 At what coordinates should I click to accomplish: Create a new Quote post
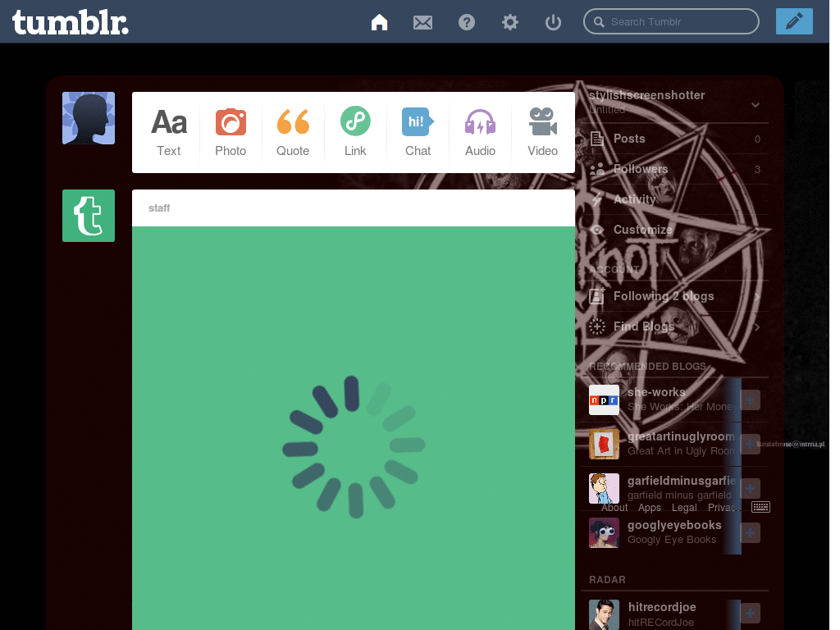293,132
